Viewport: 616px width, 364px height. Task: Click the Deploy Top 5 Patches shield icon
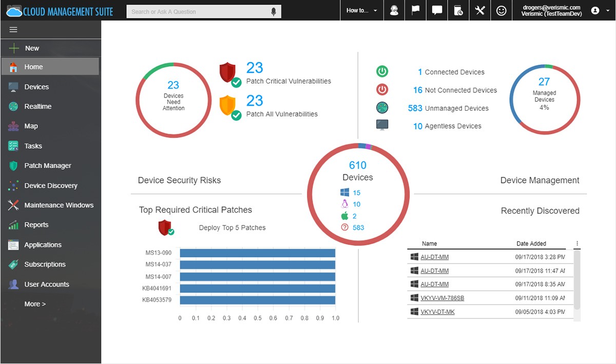(x=166, y=228)
